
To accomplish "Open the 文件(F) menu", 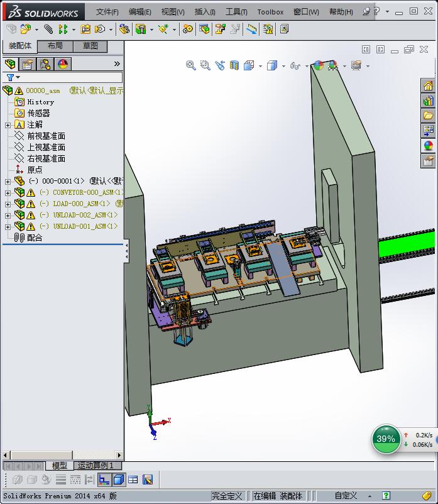I will pyautogui.click(x=107, y=12).
